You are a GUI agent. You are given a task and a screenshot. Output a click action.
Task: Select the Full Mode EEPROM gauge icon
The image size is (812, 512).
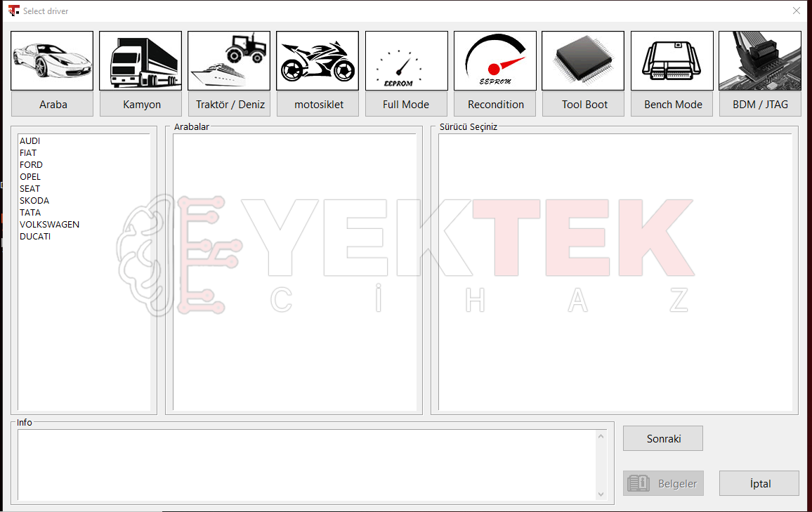(407, 60)
